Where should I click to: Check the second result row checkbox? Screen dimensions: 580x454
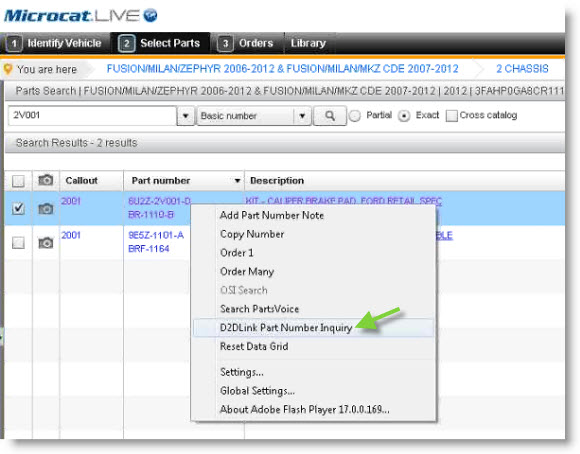tap(18, 243)
